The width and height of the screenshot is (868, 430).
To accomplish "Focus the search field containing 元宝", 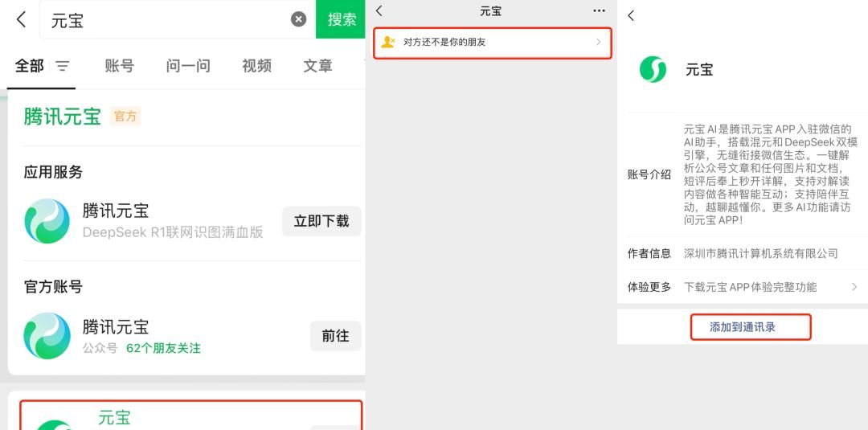I will (x=177, y=20).
